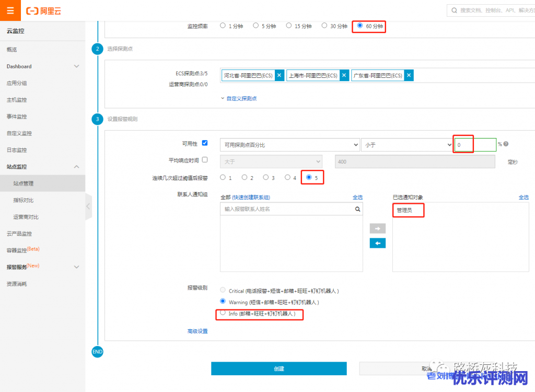The height and width of the screenshot is (392, 535).
Task: Collapse the sidebar with the handle arrow
Action: click(88, 206)
